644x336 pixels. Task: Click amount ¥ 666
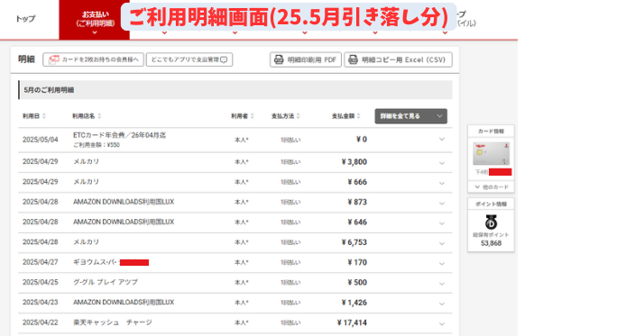tap(357, 182)
